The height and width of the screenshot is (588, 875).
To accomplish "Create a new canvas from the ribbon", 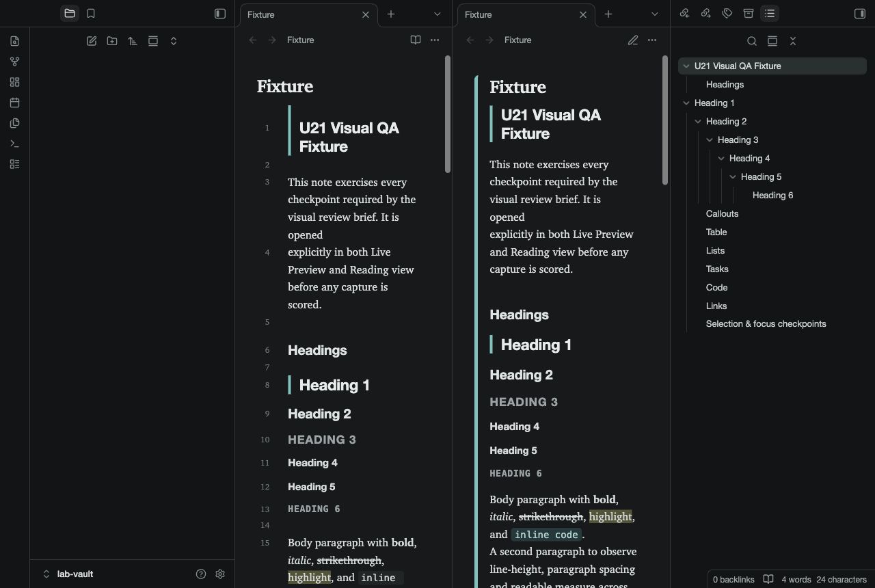I will pyautogui.click(x=14, y=82).
